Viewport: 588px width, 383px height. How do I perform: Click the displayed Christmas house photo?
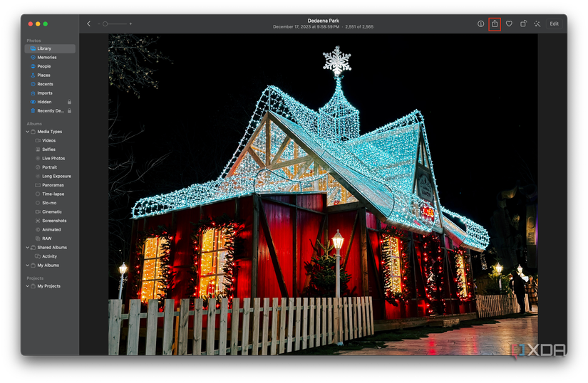pos(323,194)
